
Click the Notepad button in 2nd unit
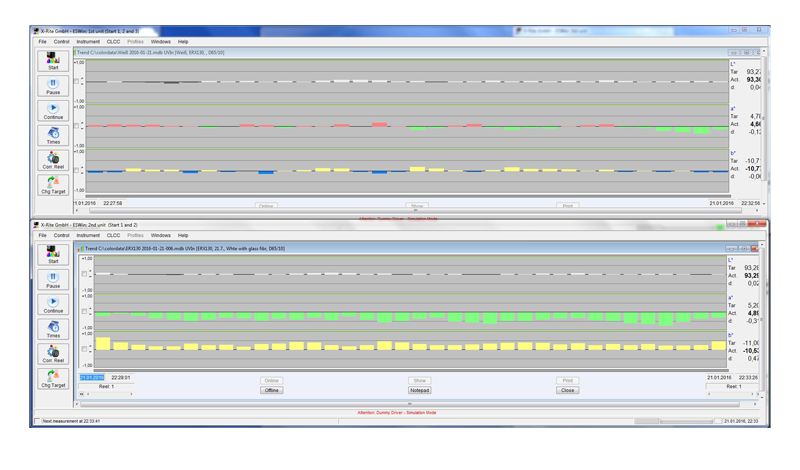(x=419, y=390)
